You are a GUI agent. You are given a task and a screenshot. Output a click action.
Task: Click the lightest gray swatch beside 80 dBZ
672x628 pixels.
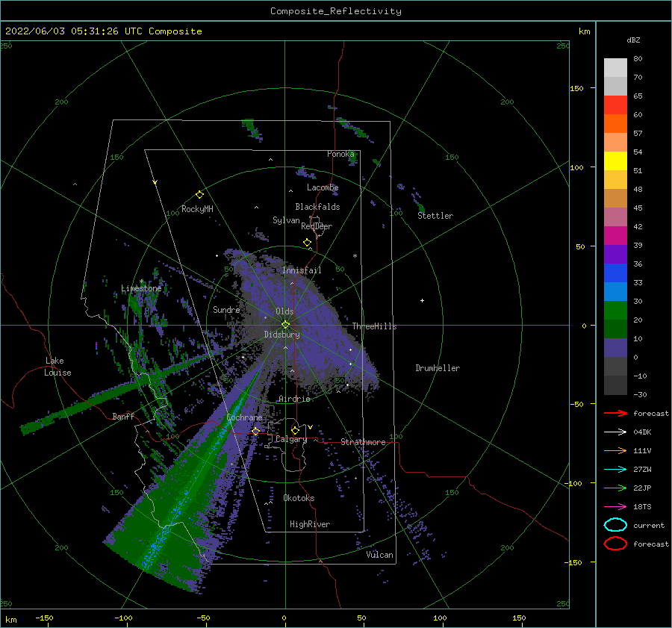[615, 67]
